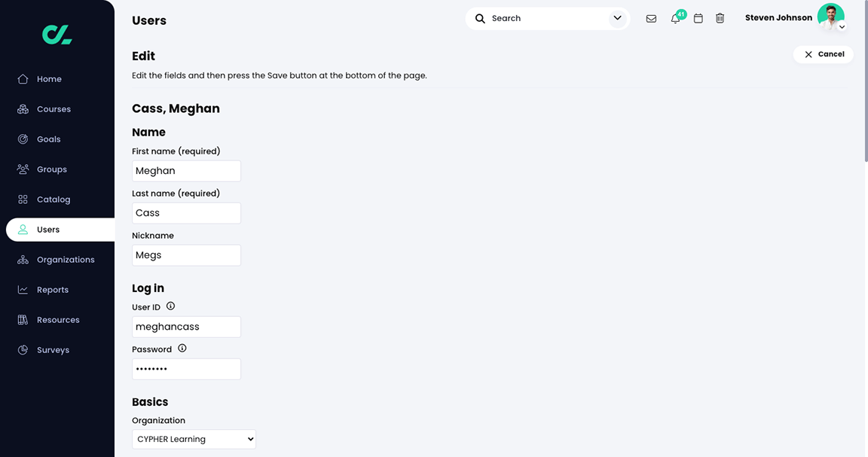868x457 pixels.
Task: Click the Last name field
Action: 187,213
